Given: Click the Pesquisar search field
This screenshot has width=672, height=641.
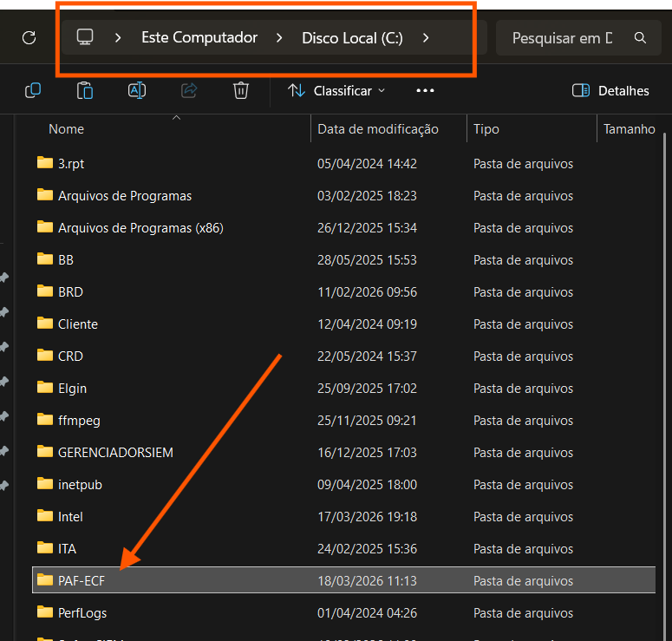Looking at the screenshot, I should coord(564,38).
